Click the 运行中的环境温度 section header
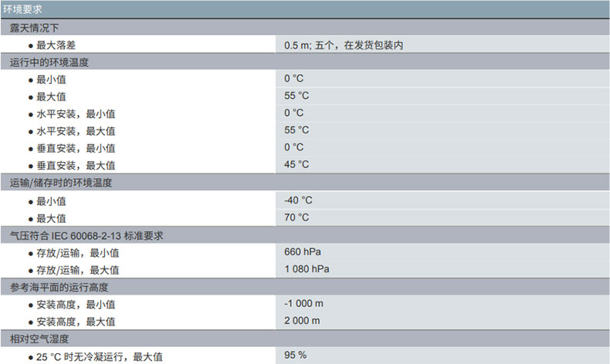The height and width of the screenshot is (364, 610). point(55,62)
